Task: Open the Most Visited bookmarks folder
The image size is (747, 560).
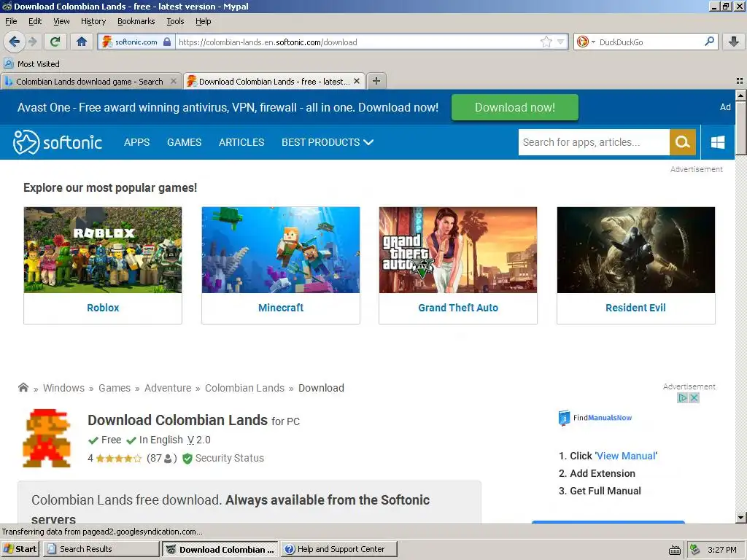Action: click(32, 64)
